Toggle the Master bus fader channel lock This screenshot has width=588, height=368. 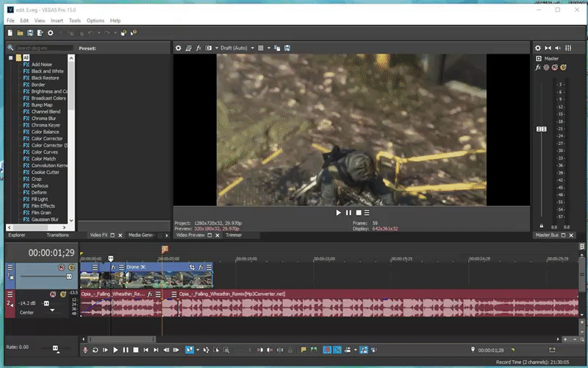tap(542, 226)
